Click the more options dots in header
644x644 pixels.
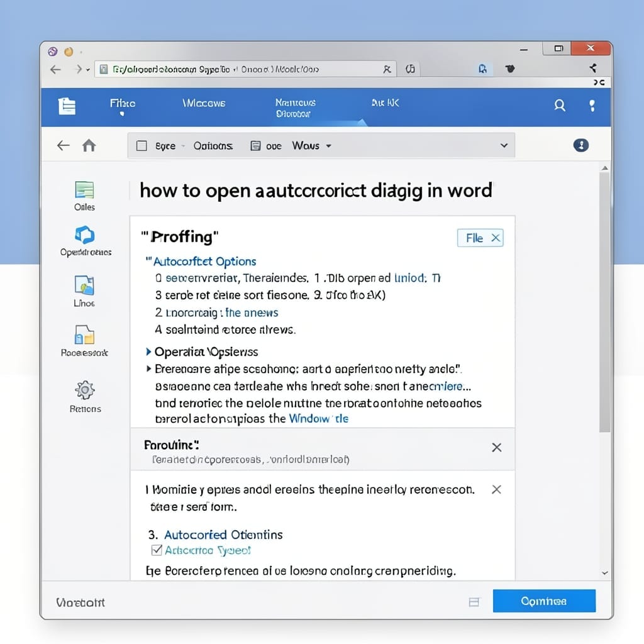click(x=592, y=106)
